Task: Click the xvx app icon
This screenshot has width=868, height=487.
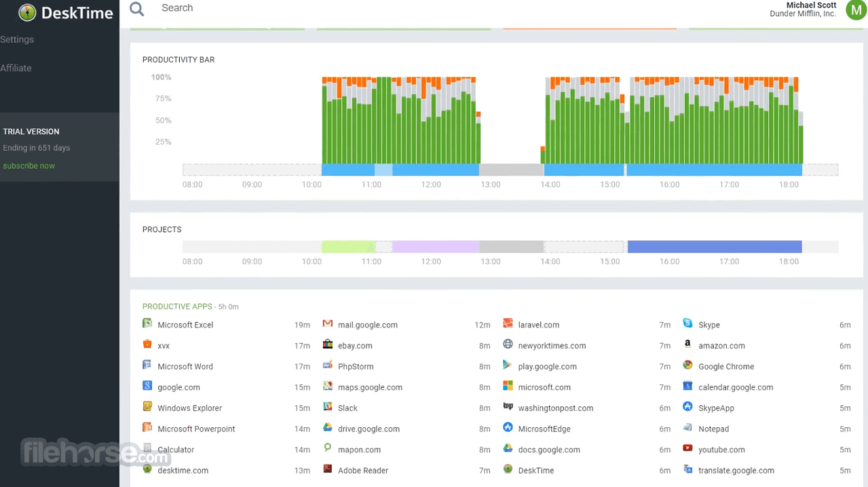Action: pyautogui.click(x=147, y=344)
